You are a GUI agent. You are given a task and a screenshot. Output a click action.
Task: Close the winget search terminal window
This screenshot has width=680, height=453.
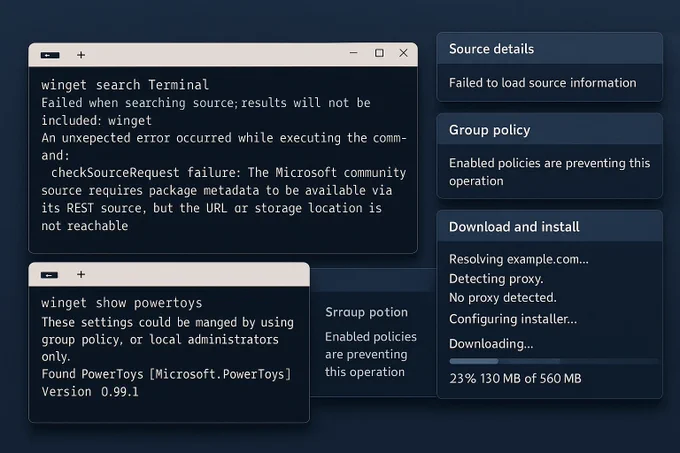pyautogui.click(x=403, y=53)
